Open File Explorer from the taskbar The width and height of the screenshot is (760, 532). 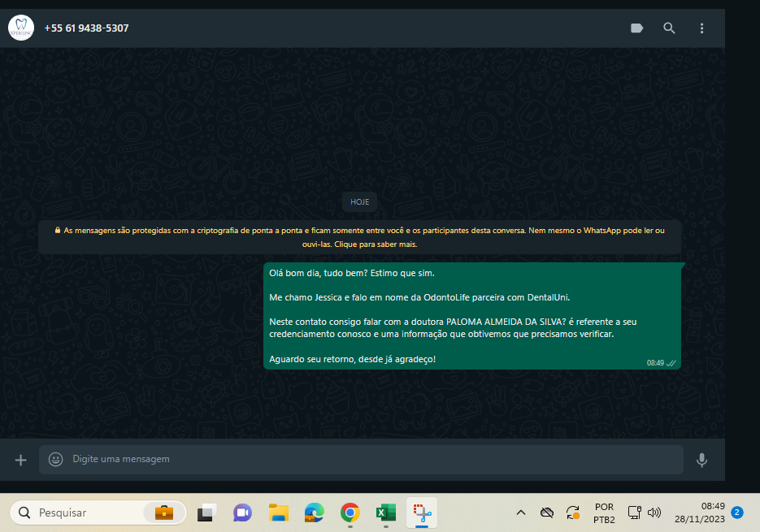pyautogui.click(x=279, y=513)
